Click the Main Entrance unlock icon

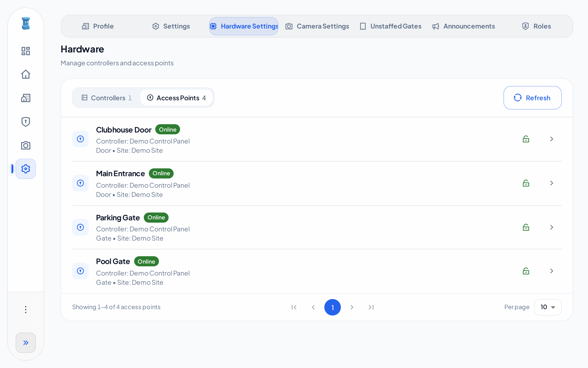click(526, 183)
